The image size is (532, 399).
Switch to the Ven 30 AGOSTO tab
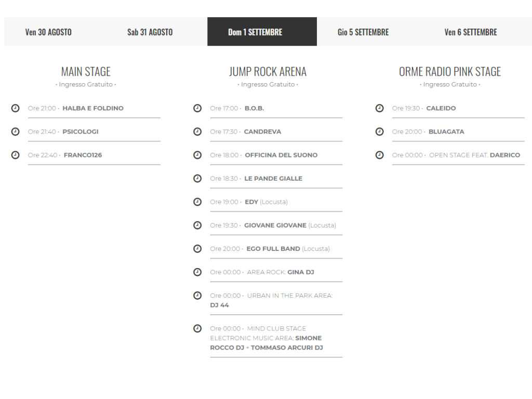(x=48, y=32)
